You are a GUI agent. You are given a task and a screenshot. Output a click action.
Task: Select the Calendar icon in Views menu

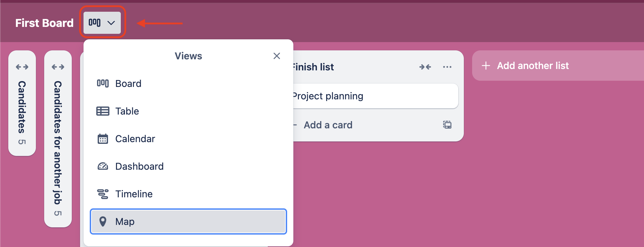(x=103, y=138)
